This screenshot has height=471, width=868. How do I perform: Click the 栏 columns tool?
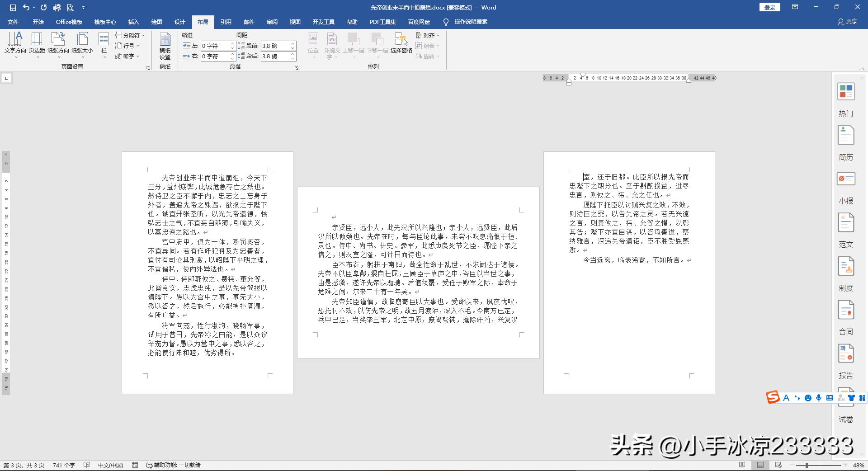coord(104,44)
